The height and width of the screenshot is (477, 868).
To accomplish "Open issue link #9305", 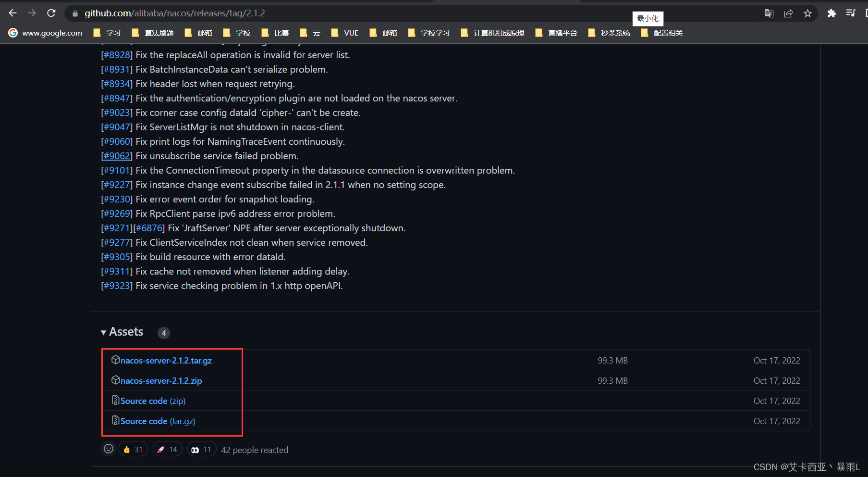I will tap(117, 257).
